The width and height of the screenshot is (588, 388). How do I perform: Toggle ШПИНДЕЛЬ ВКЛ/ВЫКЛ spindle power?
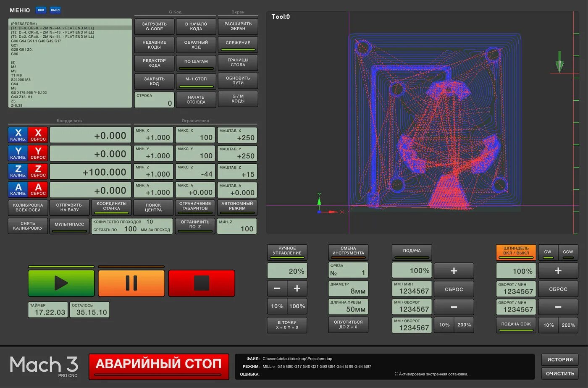516,252
